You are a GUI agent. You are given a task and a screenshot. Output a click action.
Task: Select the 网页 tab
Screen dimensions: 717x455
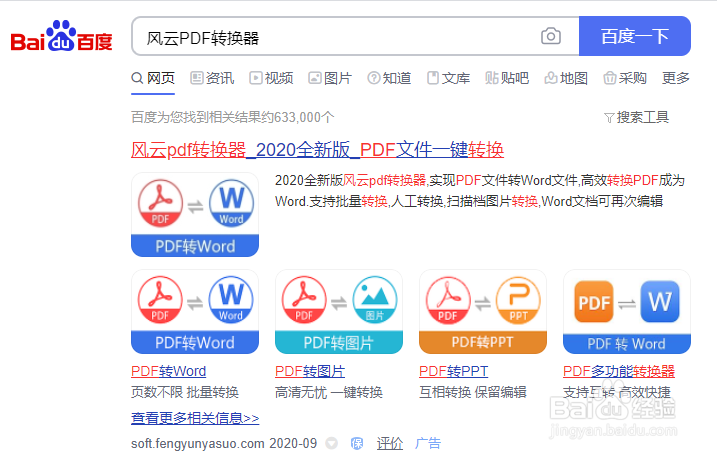(x=153, y=78)
